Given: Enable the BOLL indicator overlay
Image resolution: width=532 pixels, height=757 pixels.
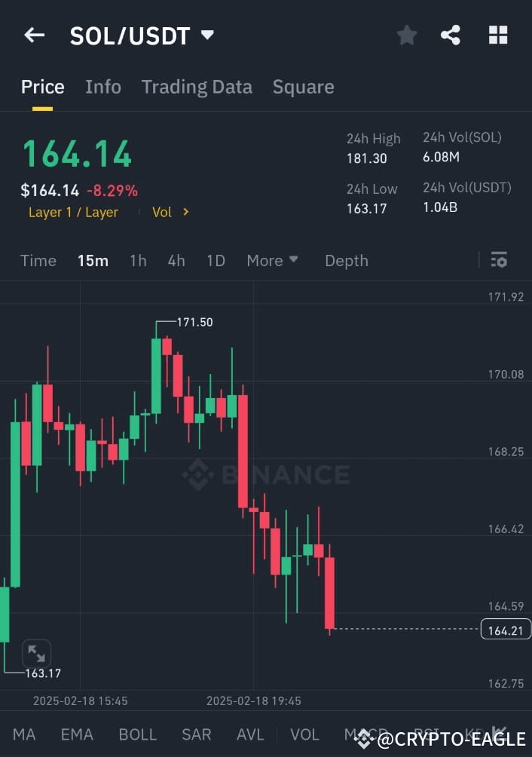Looking at the screenshot, I should [138, 734].
